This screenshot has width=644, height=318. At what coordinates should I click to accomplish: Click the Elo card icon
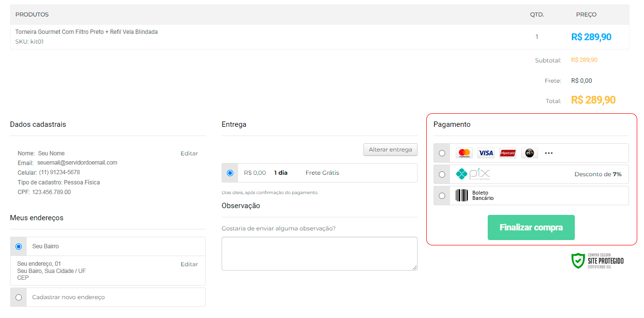[x=529, y=153]
